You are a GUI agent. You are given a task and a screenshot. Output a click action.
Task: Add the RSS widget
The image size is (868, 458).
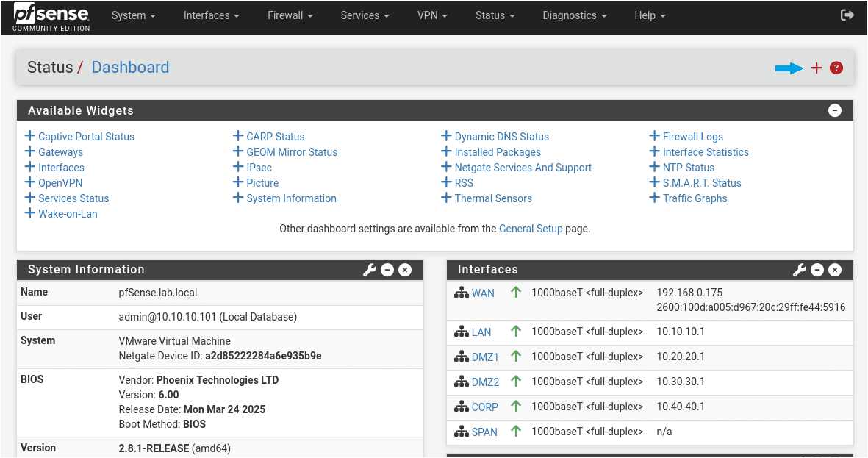[457, 183]
